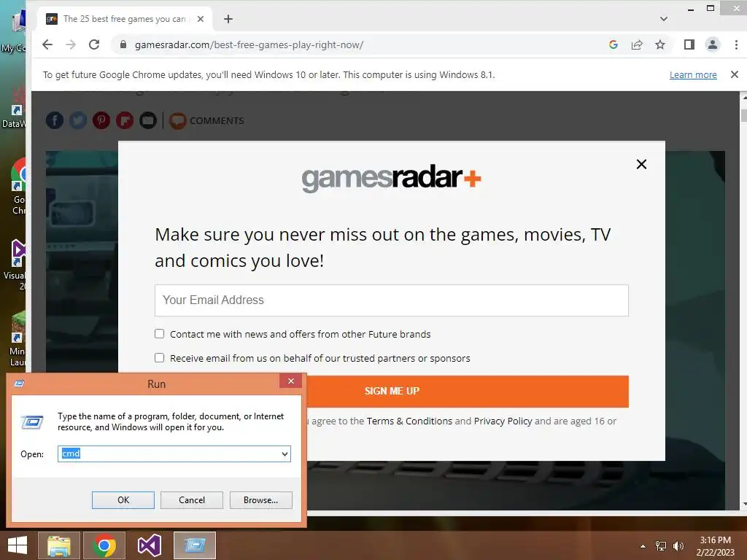Click Browse... in the Run dialog
747x560 pixels.
(260, 500)
